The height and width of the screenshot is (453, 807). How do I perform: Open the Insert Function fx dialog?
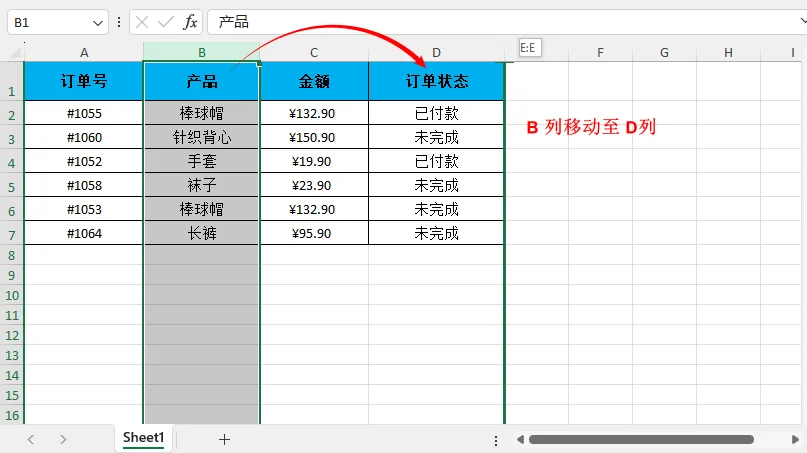(190, 22)
